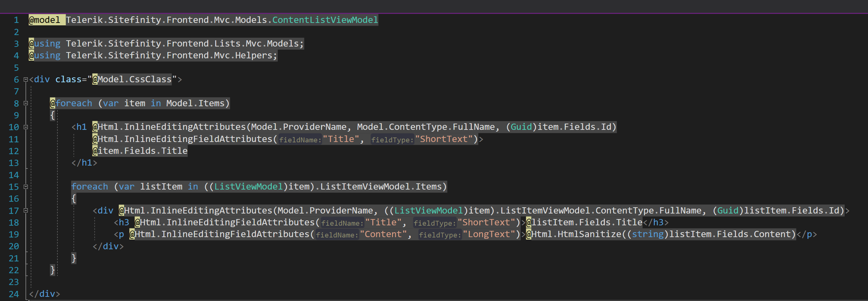Click line number 14 in the gutter
The image size is (868, 301).
pyautogui.click(x=14, y=175)
